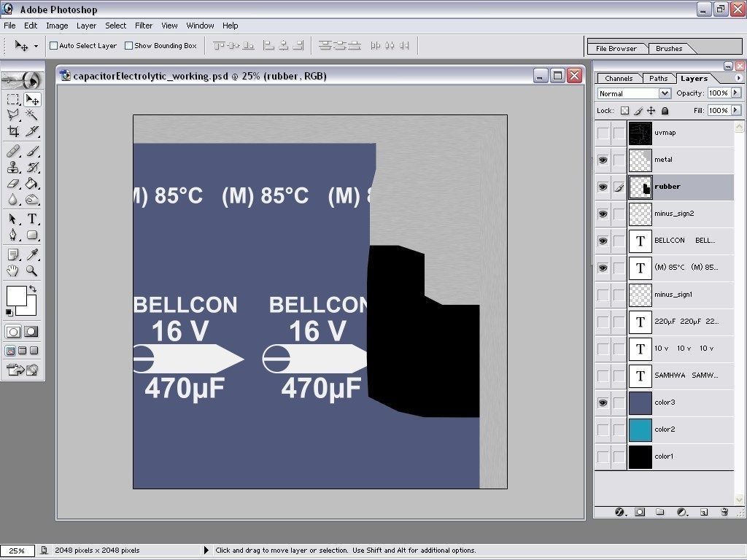The height and width of the screenshot is (560, 747).
Task: Show the color2 layer
Action: tap(603, 429)
